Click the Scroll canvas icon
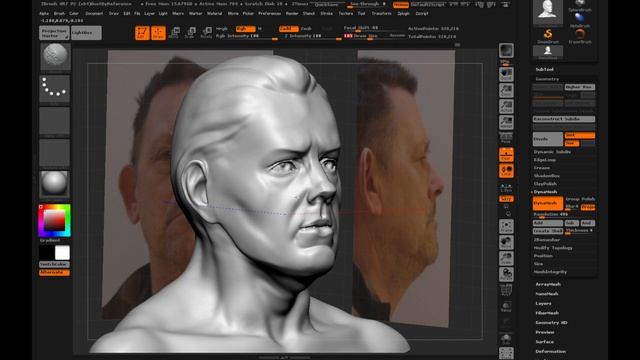Viewport: 640px width, 360px height. tap(506, 74)
